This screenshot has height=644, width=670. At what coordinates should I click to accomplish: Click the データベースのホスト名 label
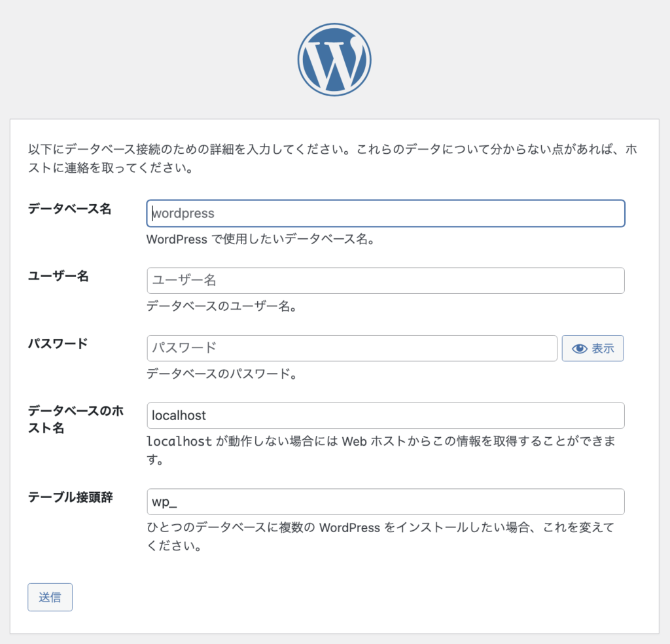coord(76,420)
